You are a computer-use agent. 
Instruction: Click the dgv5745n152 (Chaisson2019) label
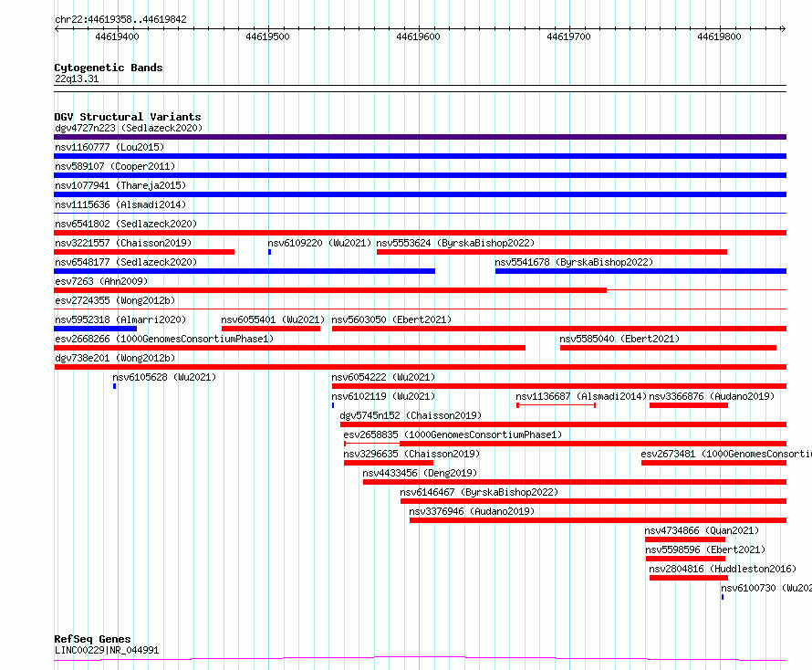411,415
